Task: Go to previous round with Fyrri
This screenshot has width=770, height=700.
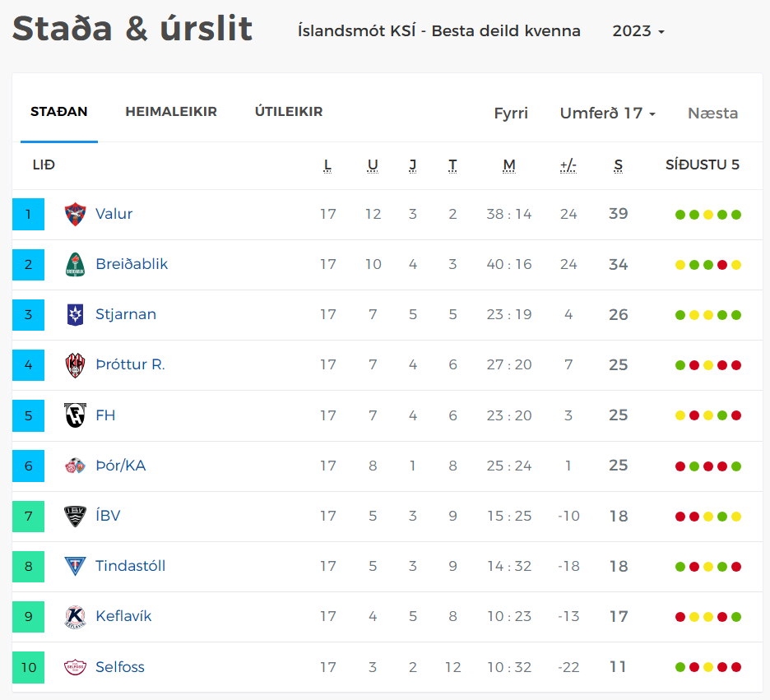Action: pos(511,114)
